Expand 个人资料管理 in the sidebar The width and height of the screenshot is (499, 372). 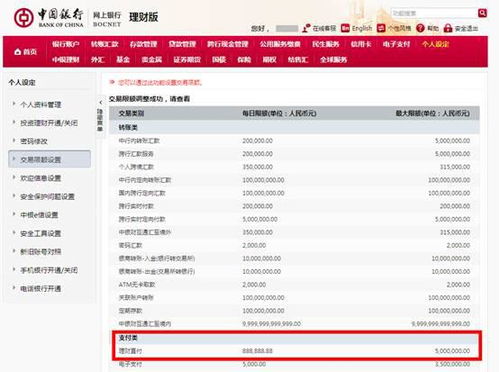pyautogui.click(x=41, y=105)
